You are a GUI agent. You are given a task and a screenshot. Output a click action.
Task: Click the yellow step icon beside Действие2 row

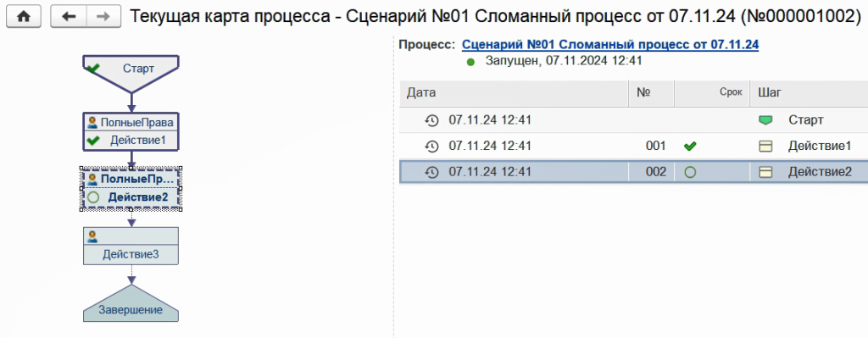point(765,172)
